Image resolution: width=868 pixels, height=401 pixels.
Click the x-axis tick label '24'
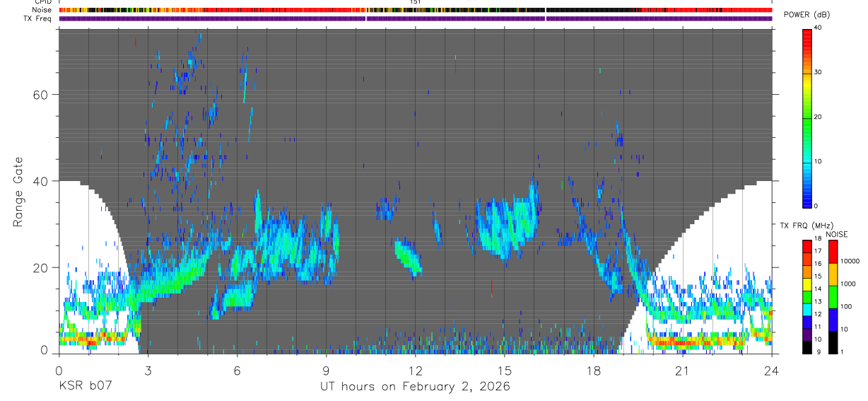[772, 370]
